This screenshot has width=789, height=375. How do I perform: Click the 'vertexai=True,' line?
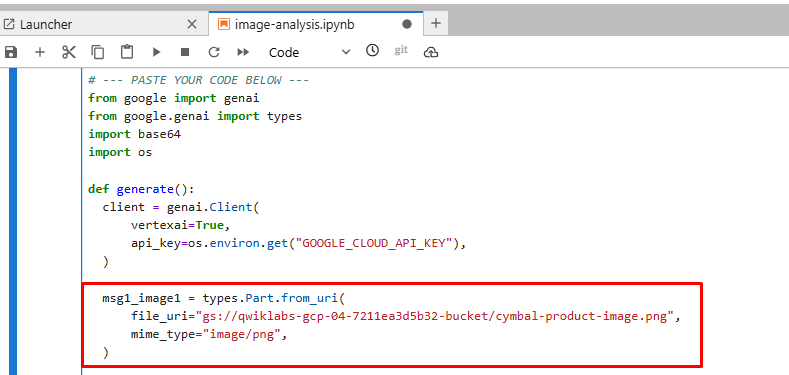[180, 225]
